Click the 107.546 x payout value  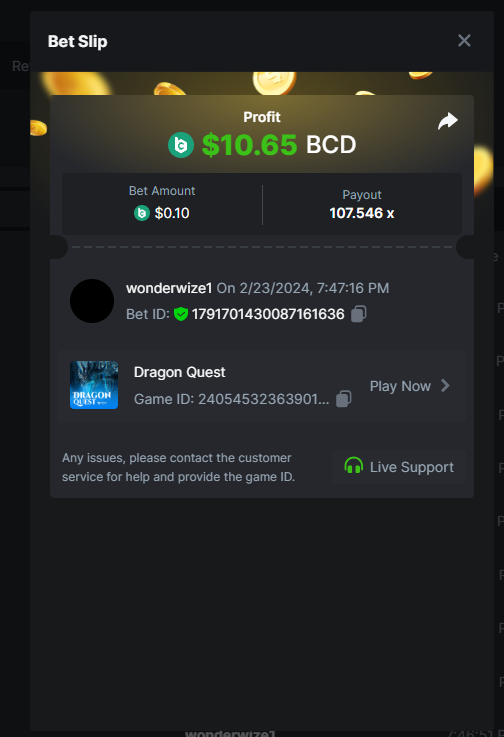point(362,213)
